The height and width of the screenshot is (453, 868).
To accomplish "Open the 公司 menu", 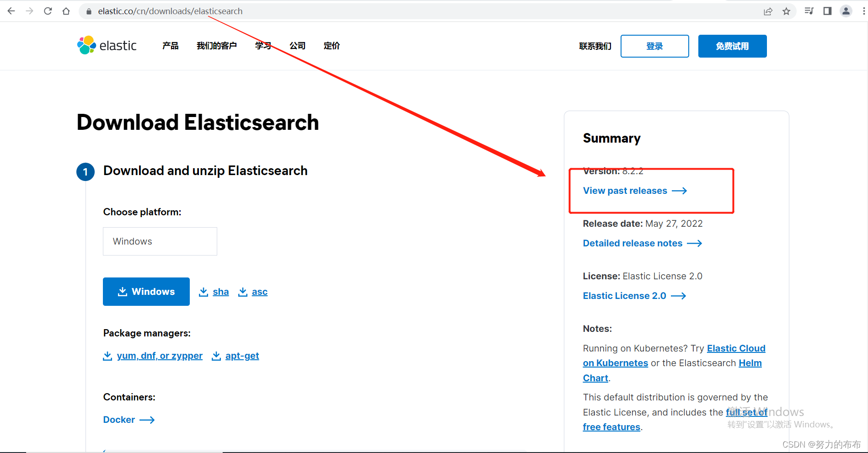I will (x=298, y=46).
